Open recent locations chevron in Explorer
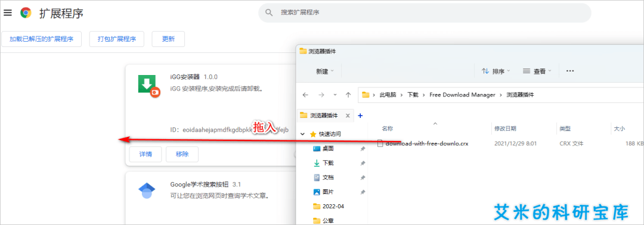This screenshot has width=644, height=225. click(335, 95)
